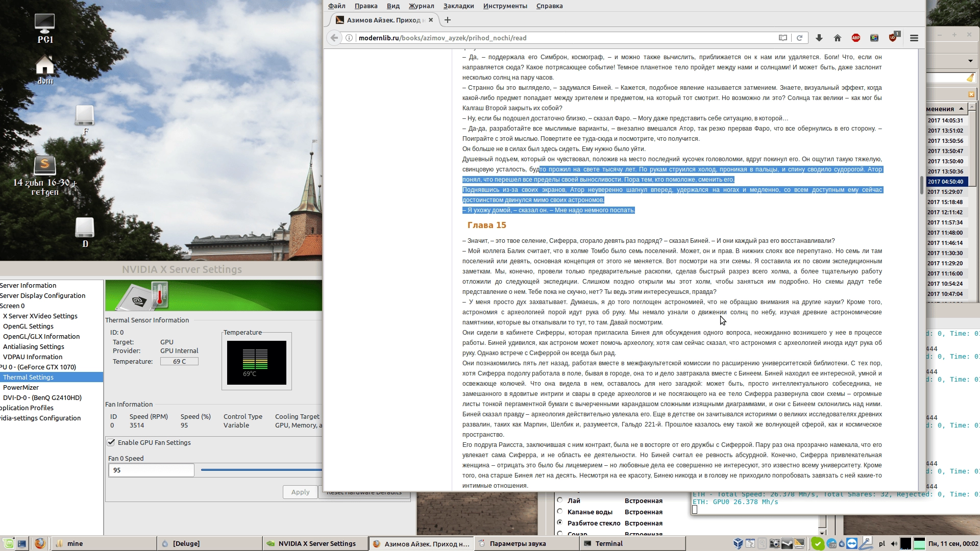The image size is (980, 551).
Task: Switch to the Terminal taskbar window
Action: (632, 543)
